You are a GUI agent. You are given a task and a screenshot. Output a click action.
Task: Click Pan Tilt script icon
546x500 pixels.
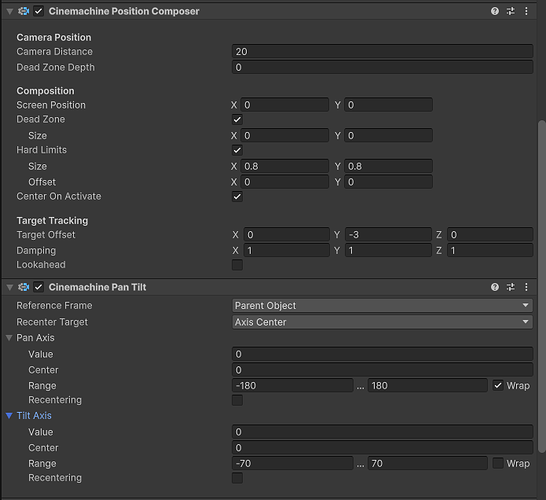[24, 287]
